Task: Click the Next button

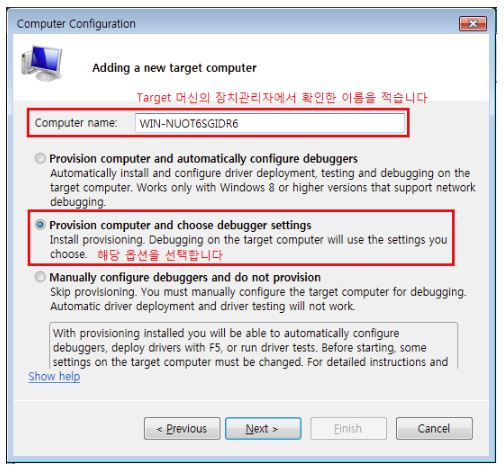Action: [263, 429]
